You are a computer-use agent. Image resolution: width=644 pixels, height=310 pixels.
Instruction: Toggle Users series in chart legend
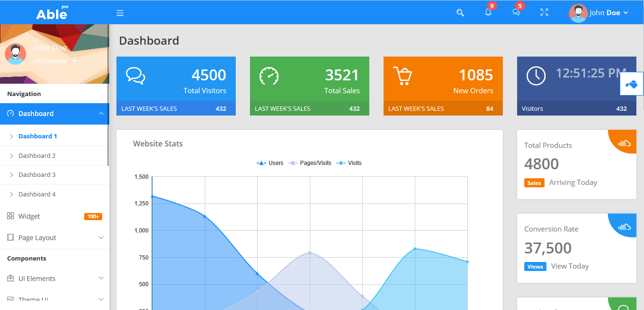[x=270, y=163]
